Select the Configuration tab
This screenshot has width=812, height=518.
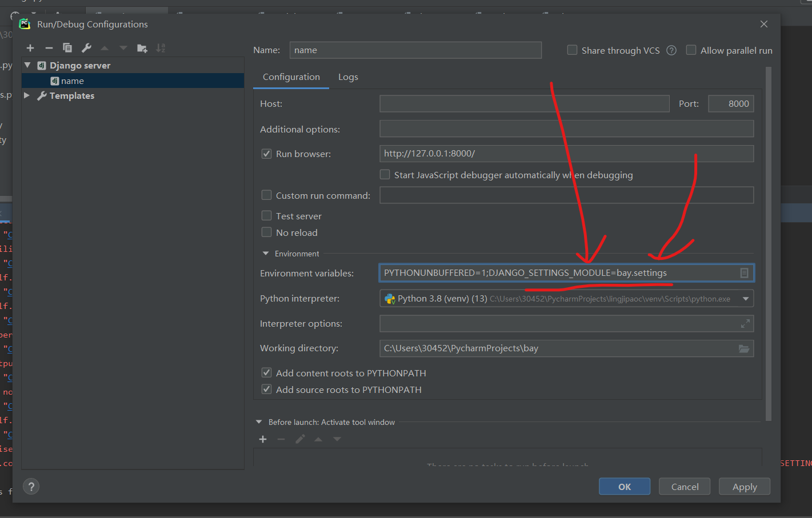click(x=291, y=77)
